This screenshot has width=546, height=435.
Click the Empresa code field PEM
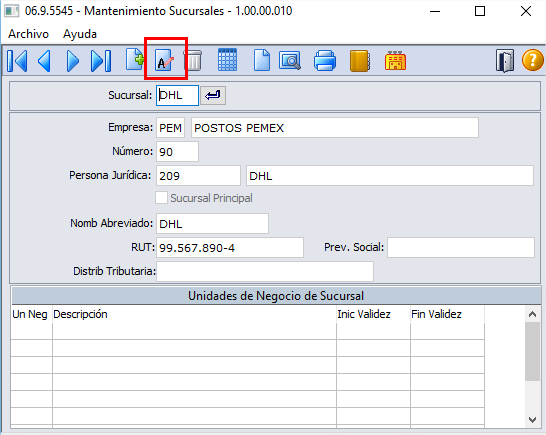pyautogui.click(x=170, y=128)
